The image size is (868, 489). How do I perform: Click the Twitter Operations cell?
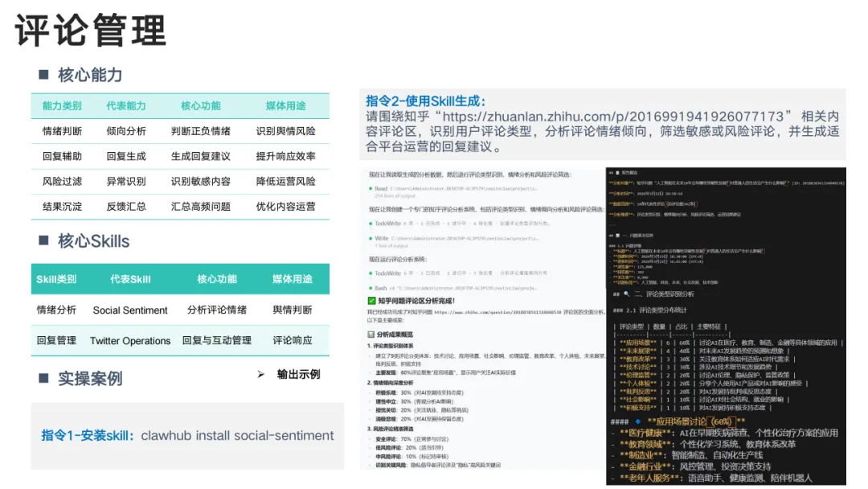[x=130, y=340]
